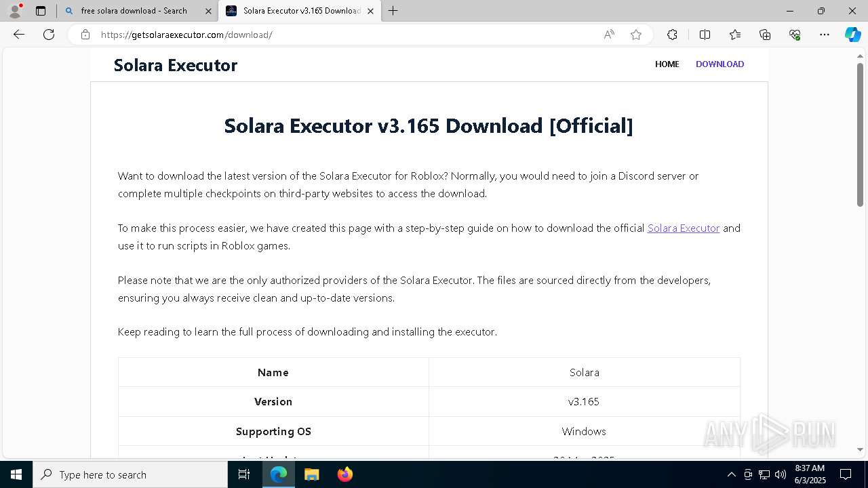Open Settings and more menu

pos(825,35)
